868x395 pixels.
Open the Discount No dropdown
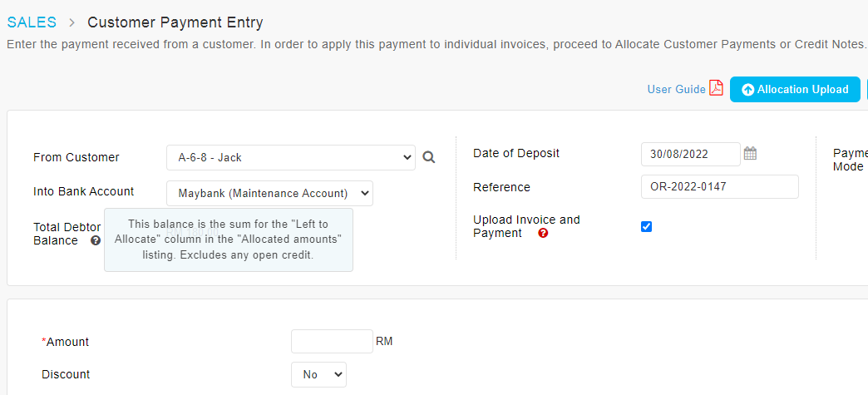(x=319, y=374)
